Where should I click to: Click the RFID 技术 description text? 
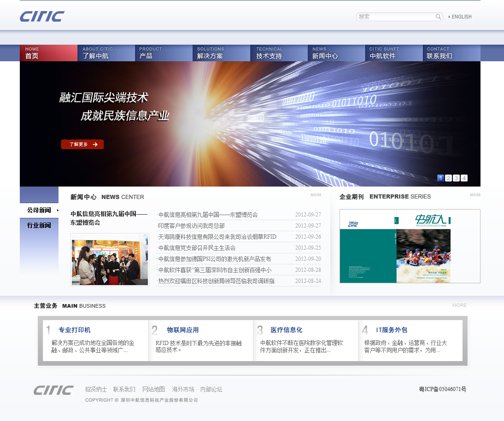[x=198, y=347]
